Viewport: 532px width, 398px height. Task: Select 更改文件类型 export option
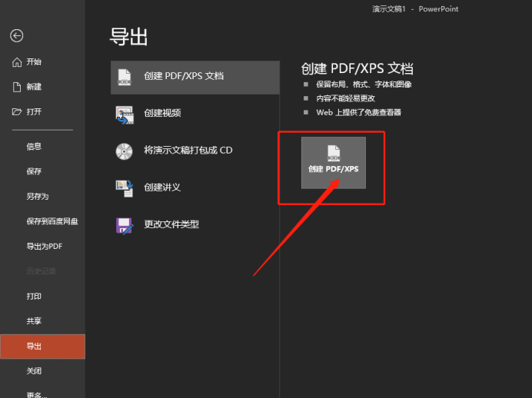[195, 225]
